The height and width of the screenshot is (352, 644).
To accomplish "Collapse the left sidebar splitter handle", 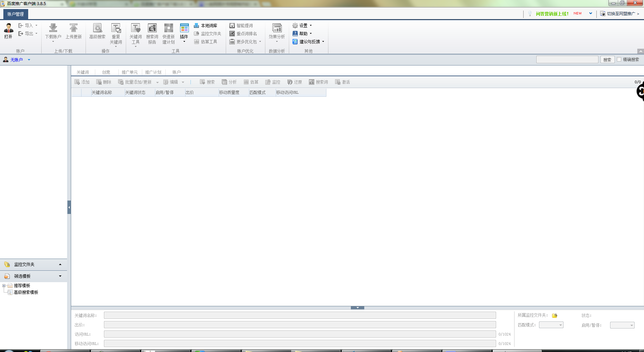I will [69, 207].
